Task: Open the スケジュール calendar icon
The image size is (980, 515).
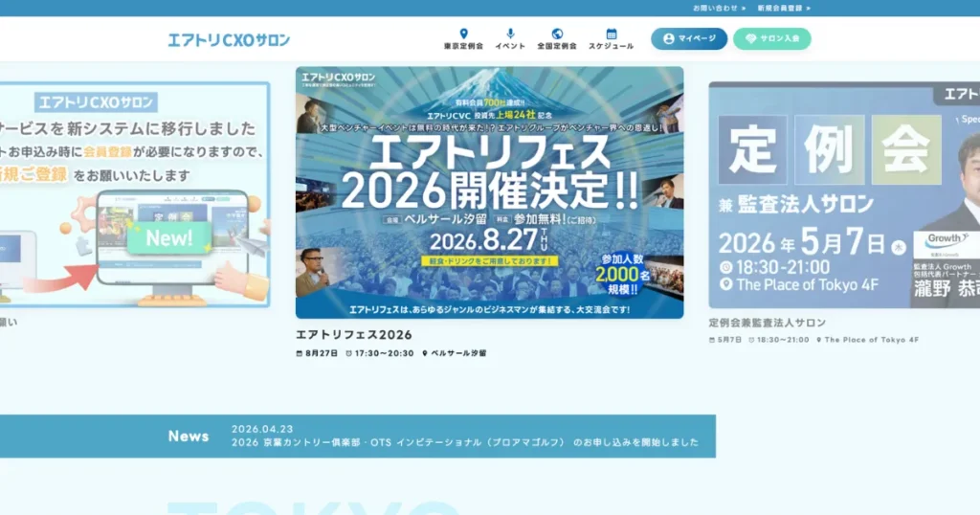Action: [x=611, y=34]
